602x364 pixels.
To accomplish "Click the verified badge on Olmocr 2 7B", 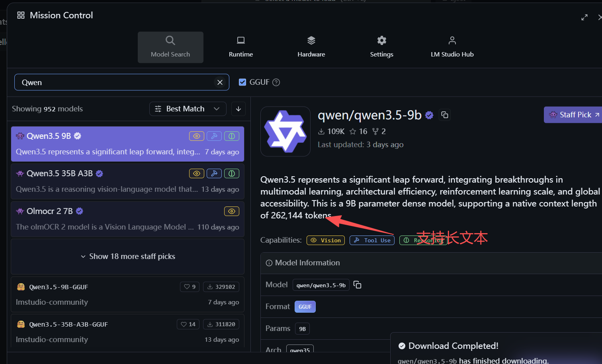I will [x=80, y=211].
